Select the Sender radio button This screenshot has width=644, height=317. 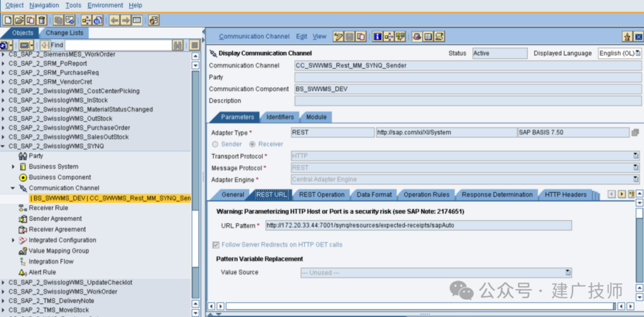(x=215, y=144)
